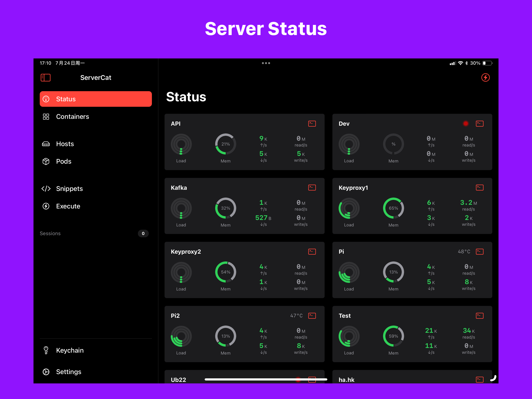This screenshot has width=532, height=399.
Task: Open terminal for Keyproxy1
Action: click(x=480, y=187)
